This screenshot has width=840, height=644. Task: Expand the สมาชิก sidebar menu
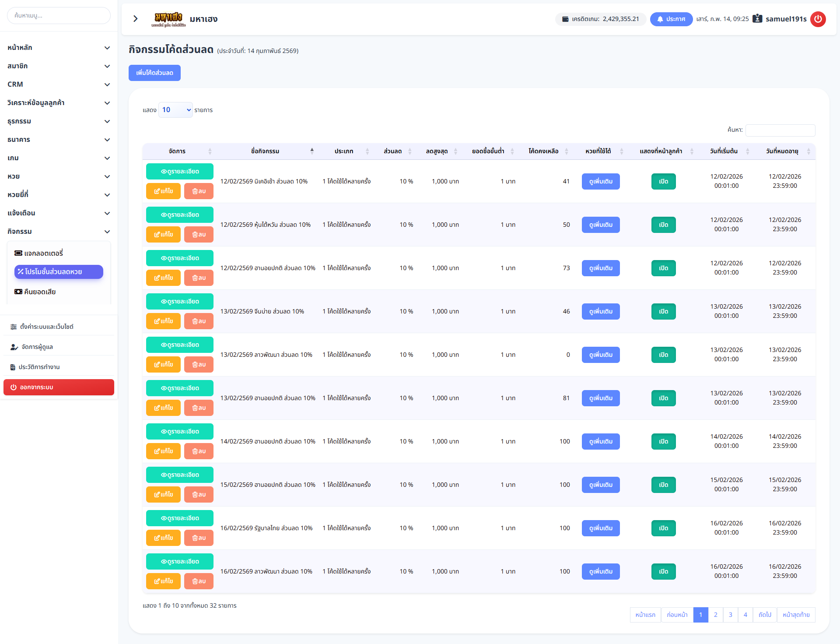click(x=59, y=66)
